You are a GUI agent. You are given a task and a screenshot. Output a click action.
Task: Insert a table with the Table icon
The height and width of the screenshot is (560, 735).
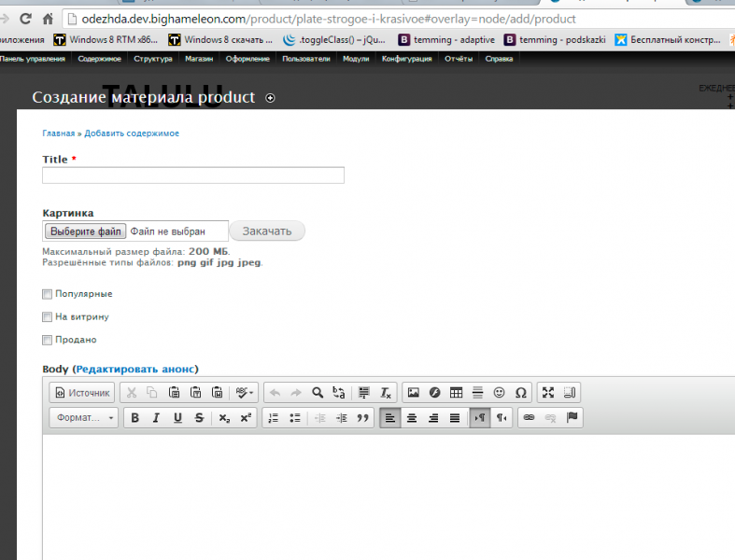point(456,393)
